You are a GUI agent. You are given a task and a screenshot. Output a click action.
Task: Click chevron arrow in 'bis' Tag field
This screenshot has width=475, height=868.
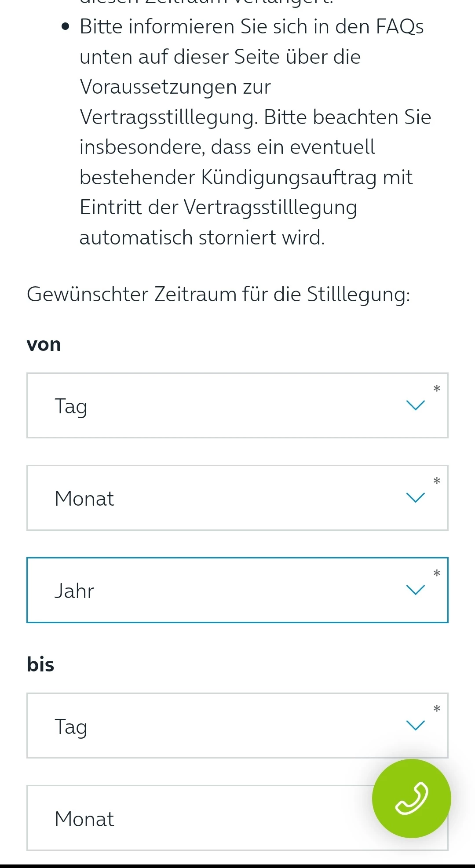click(415, 725)
